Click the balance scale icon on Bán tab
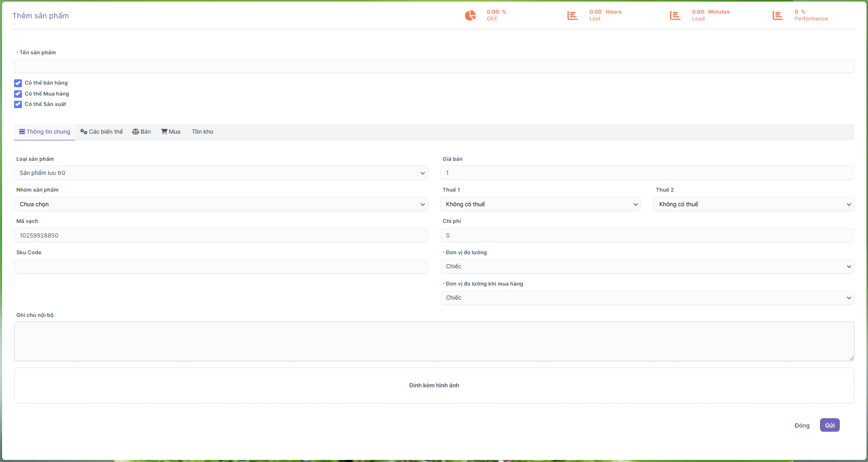Viewport: 868px width, 462px height. pos(136,132)
